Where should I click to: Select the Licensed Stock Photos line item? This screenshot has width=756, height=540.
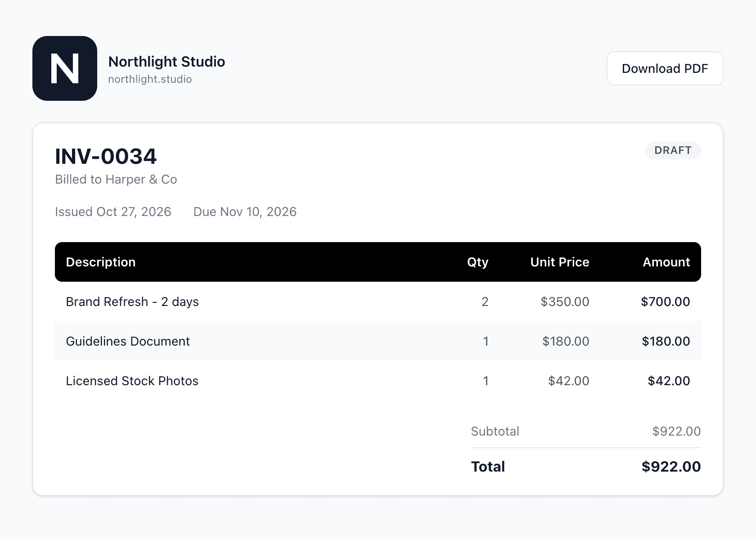(132, 381)
